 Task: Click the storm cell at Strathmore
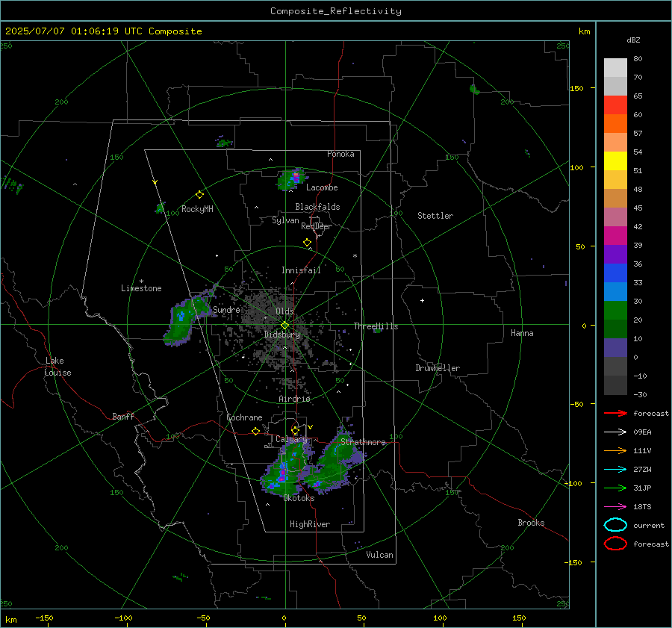point(337,461)
